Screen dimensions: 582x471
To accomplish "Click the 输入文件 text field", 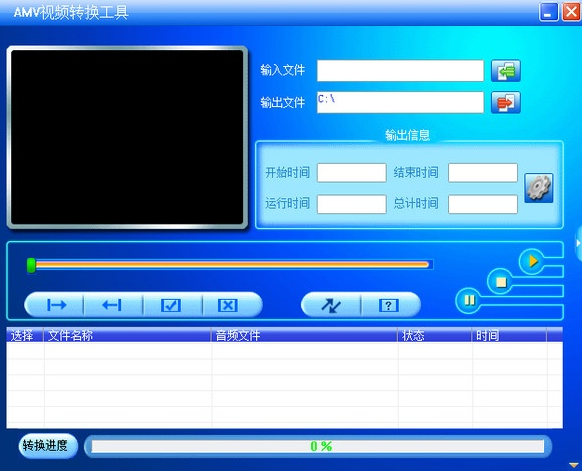I will (400, 71).
